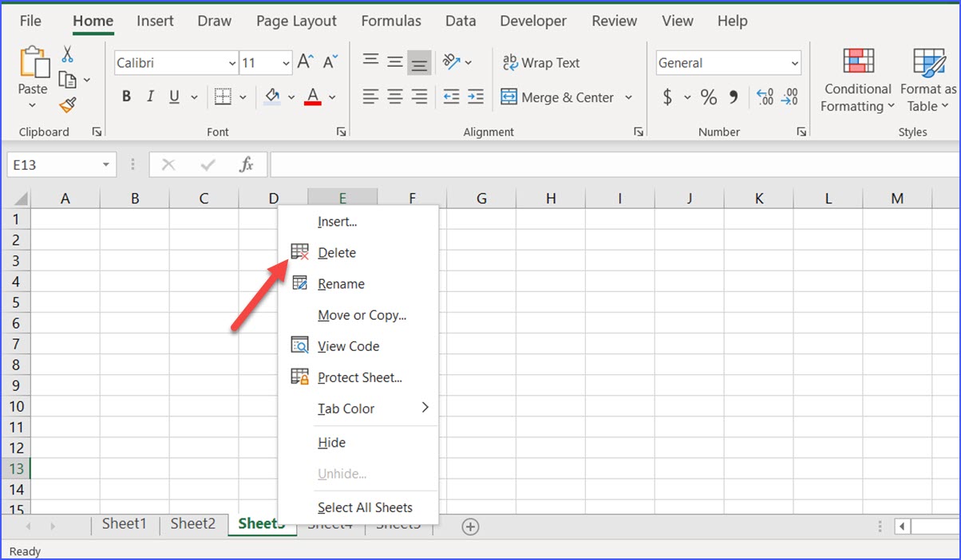
Task: Open Conditional Formatting menu
Action: tap(858, 81)
